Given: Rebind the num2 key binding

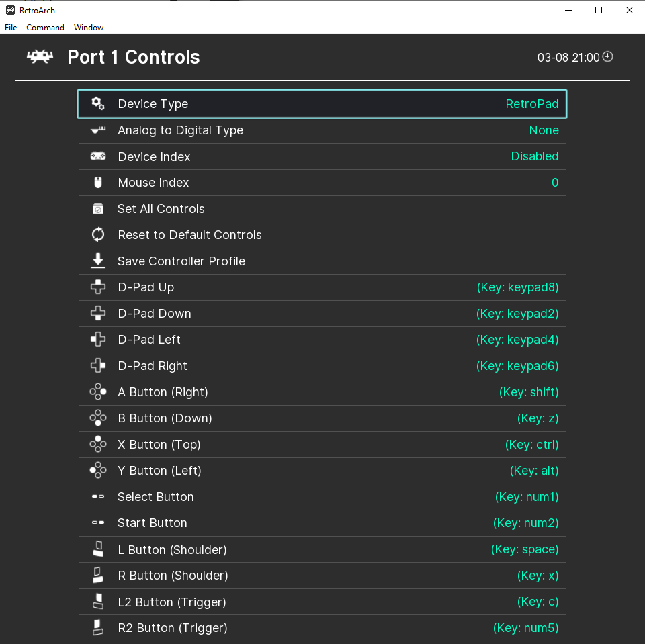Looking at the screenshot, I should [x=525, y=522].
